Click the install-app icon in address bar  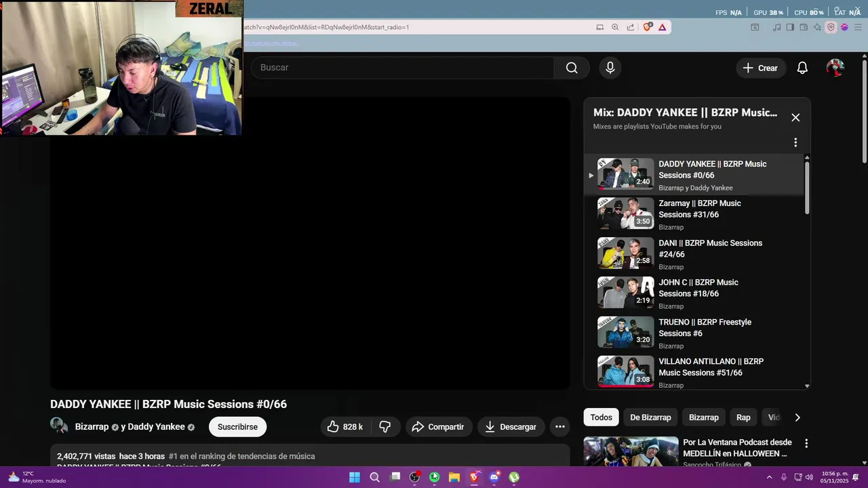pos(599,27)
